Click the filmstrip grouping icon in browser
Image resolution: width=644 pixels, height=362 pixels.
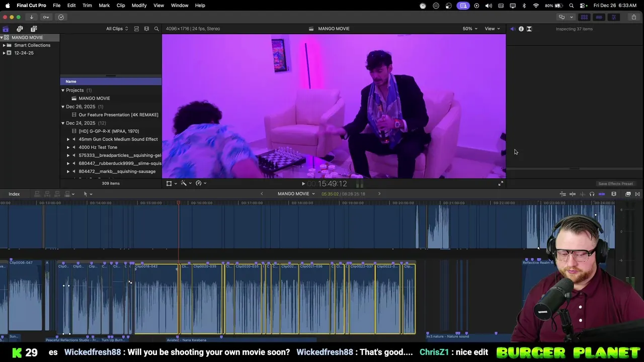(x=146, y=29)
